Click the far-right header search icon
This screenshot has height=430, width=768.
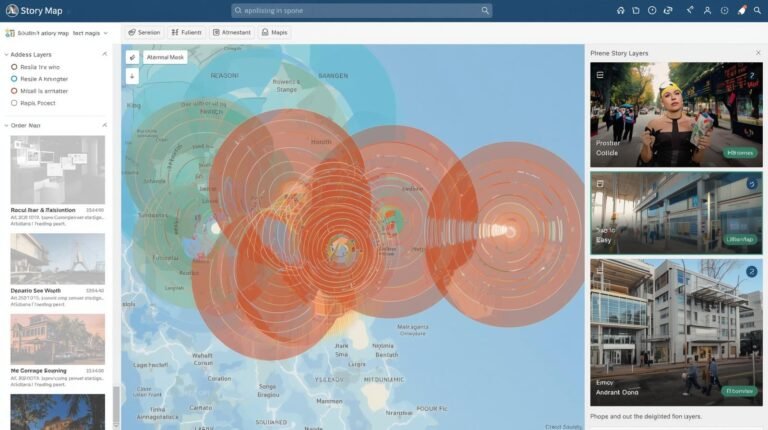[757, 10]
